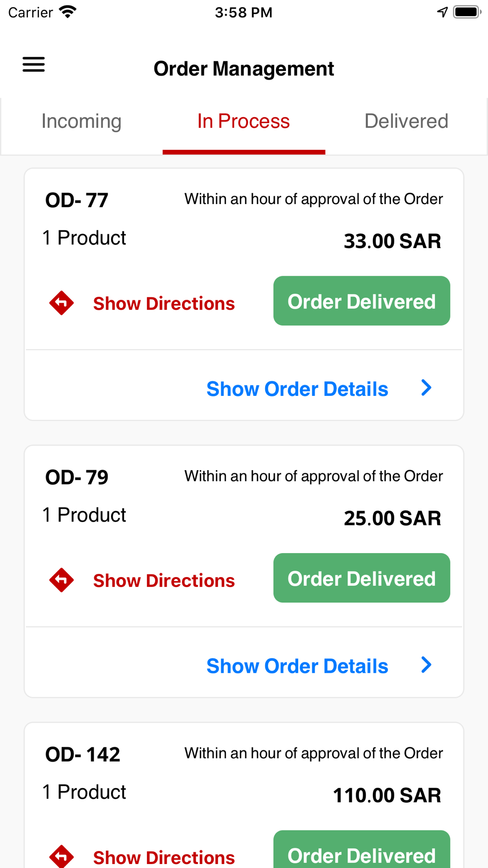The width and height of the screenshot is (488, 868).
Task: Tap directions icon for order OD-77
Action: click(61, 303)
